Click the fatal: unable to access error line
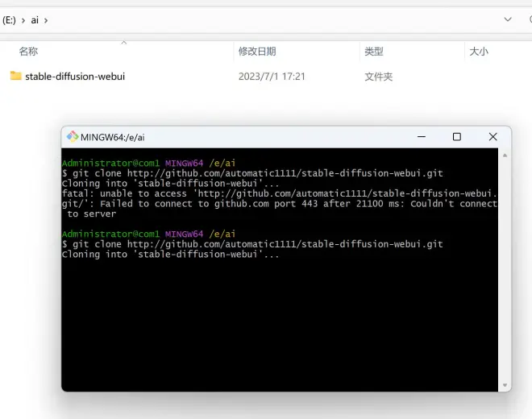The width and height of the screenshot is (532, 419). tap(280, 193)
